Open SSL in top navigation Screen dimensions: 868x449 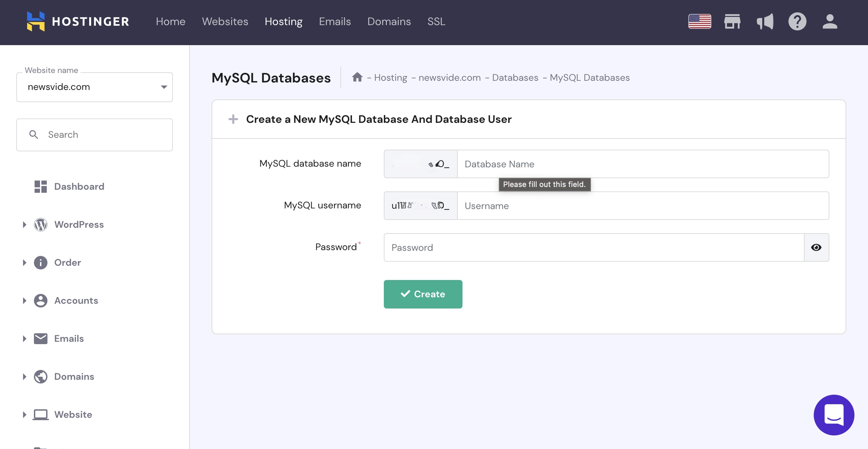pyautogui.click(x=436, y=21)
